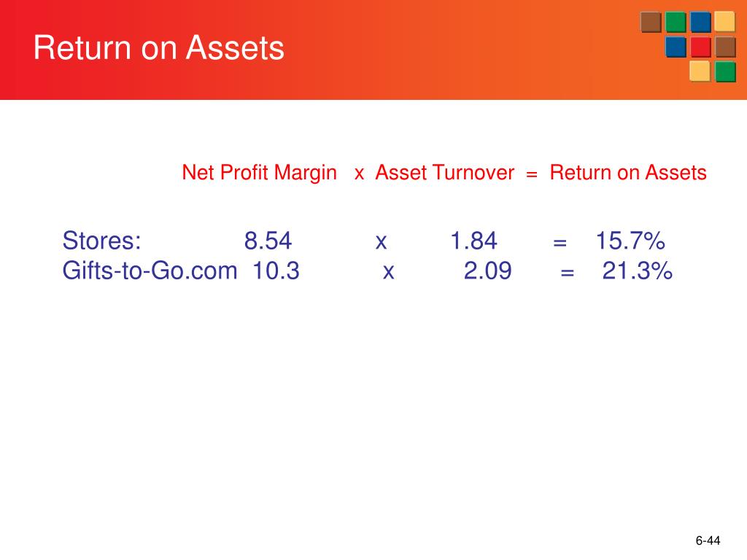The height and width of the screenshot is (560, 747).
Task: Click the Gifts-to-Go.com row label
Action: click(150, 271)
